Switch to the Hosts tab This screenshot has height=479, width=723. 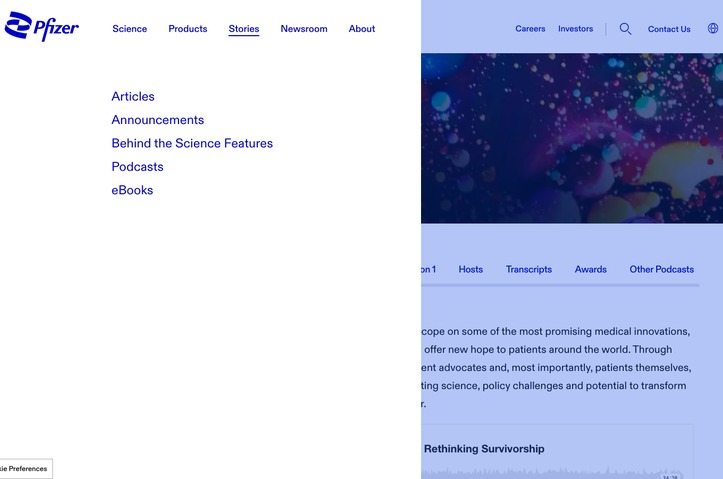pos(471,269)
